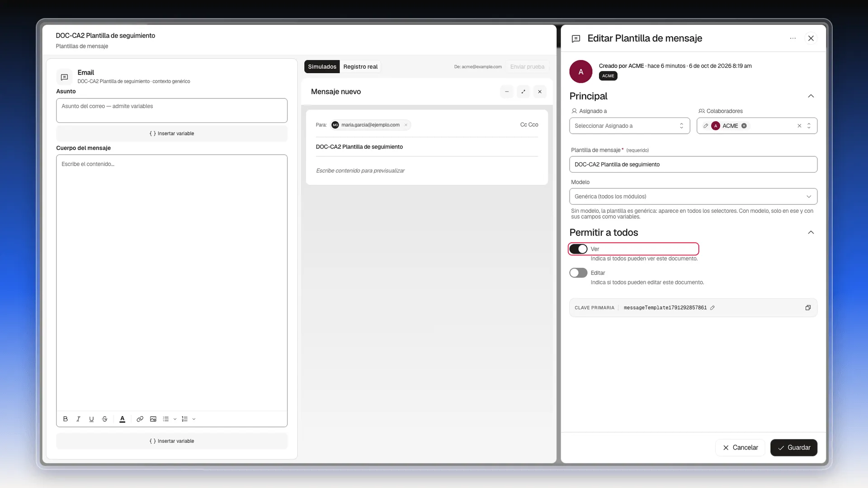
Task: Close the Editar Plantilla de mensaje panel
Action: (x=811, y=38)
